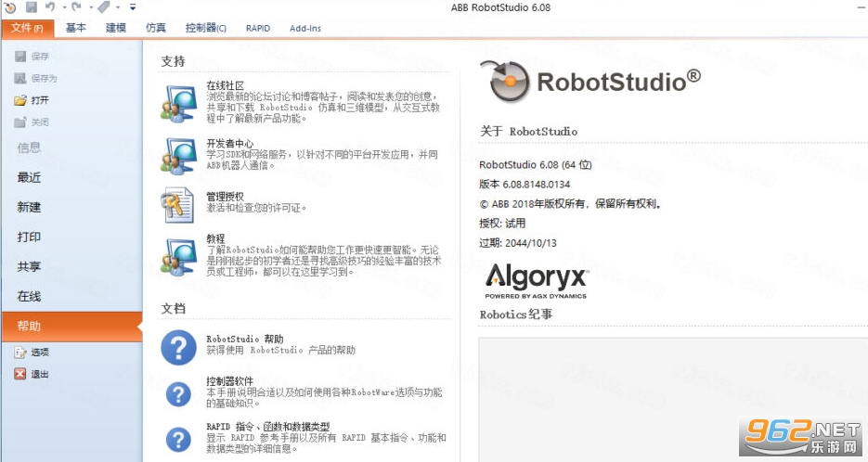Click the question mark icon for RobotStudio 帮助
868x462 pixels.
[x=178, y=348]
